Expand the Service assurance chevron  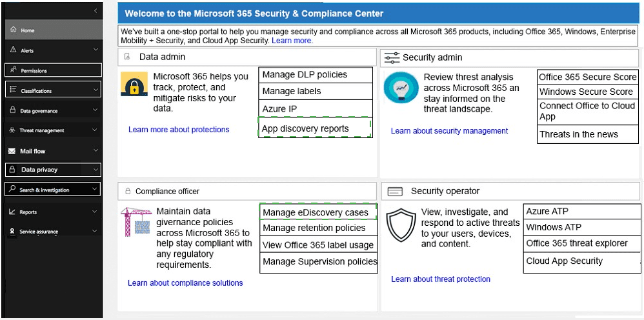(95, 231)
